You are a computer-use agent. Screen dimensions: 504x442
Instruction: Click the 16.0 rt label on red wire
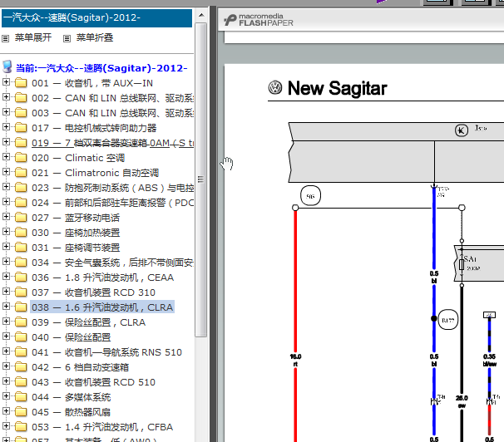tap(295, 360)
